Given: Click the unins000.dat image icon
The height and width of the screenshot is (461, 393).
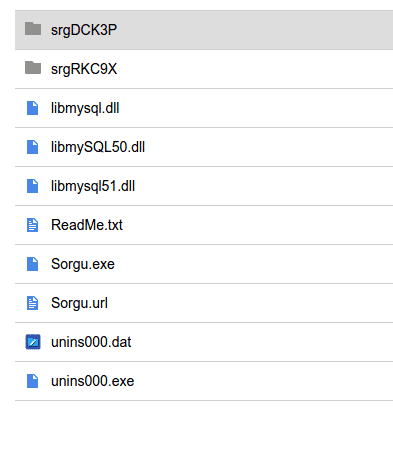Looking at the screenshot, I should click(x=33, y=342).
